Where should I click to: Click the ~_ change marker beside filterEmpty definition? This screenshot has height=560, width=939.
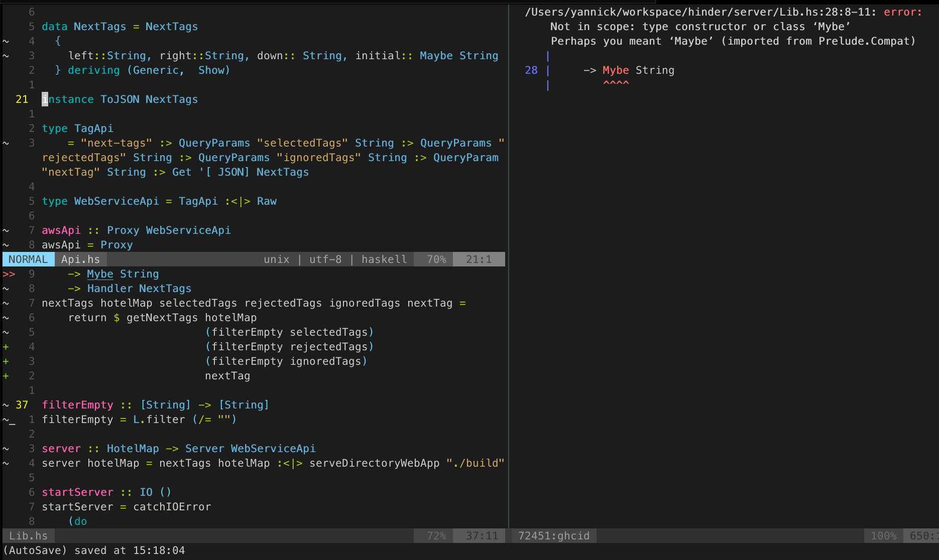(9, 419)
